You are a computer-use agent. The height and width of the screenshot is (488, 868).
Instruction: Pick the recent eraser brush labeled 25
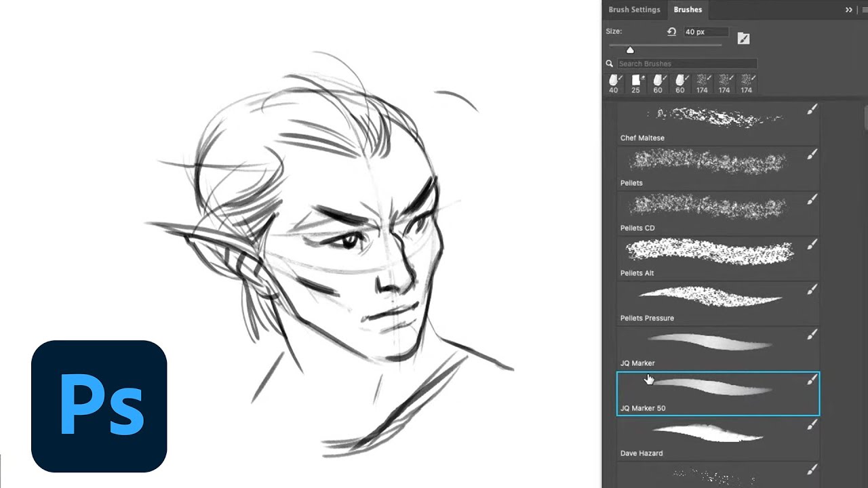tap(636, 84)
